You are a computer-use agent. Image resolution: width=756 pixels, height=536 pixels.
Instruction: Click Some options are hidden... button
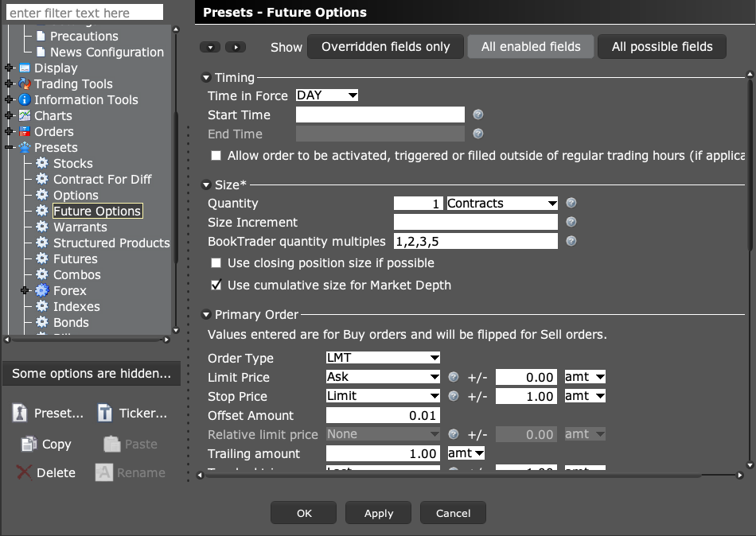pyautogui.click(x=92, y=374)
